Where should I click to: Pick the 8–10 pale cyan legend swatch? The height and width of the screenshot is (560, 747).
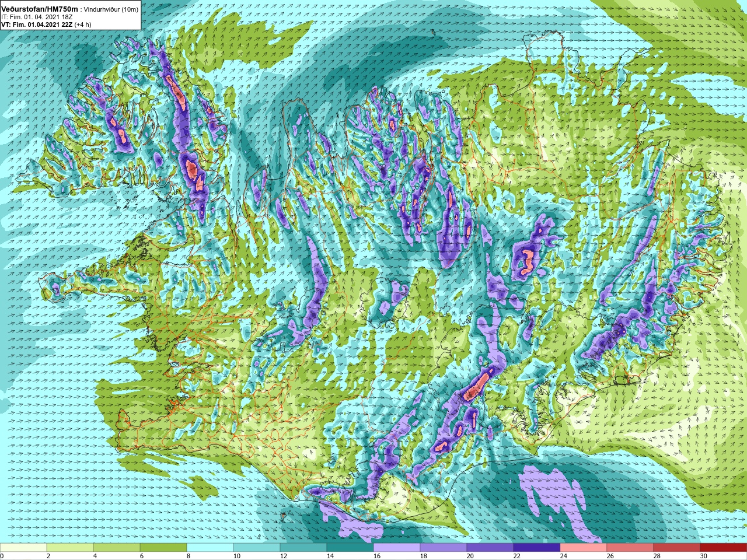tap(210, 548)
